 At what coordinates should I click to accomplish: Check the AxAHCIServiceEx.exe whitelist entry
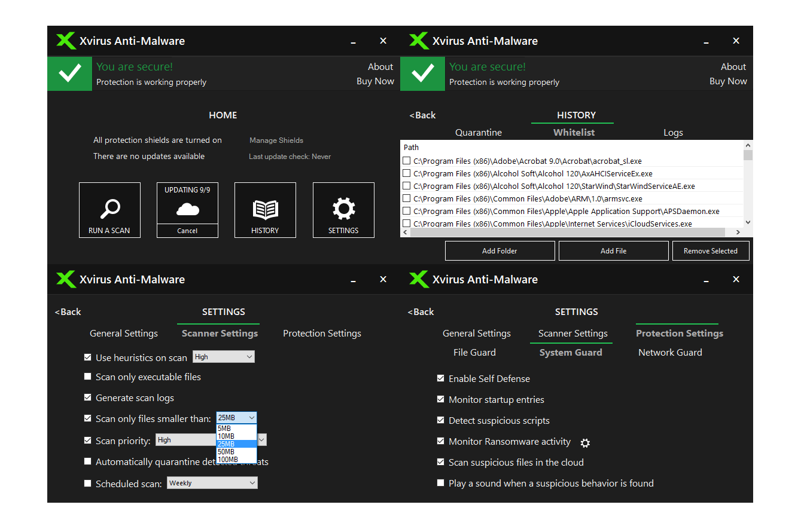pos(407,173)
